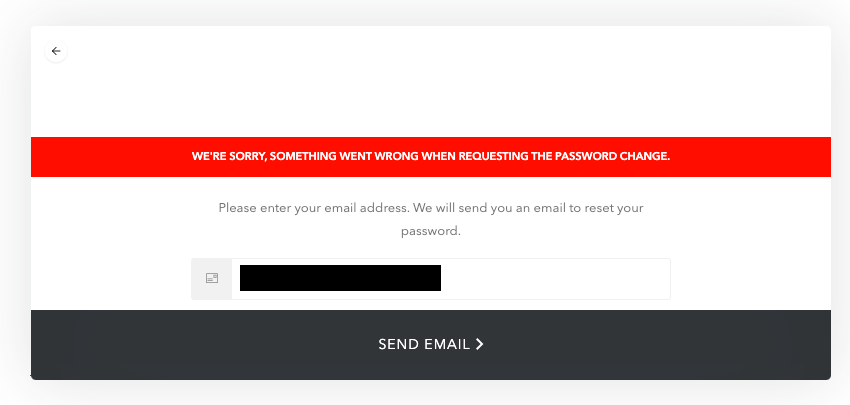Click the word 'password.' in the instructions
This screenshot has width=850, height=405.
click(x=430, y=231)
